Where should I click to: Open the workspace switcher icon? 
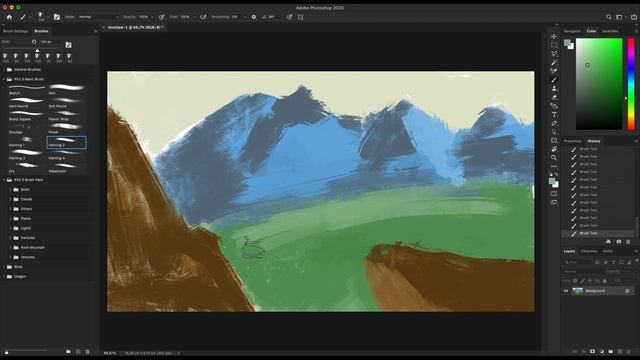(619, 17)
